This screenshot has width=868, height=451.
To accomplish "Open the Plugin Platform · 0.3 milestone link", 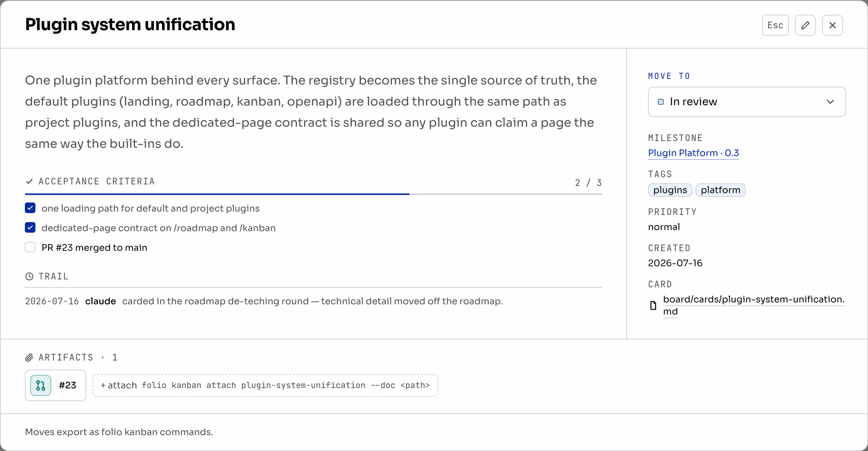I will [694, 153].
